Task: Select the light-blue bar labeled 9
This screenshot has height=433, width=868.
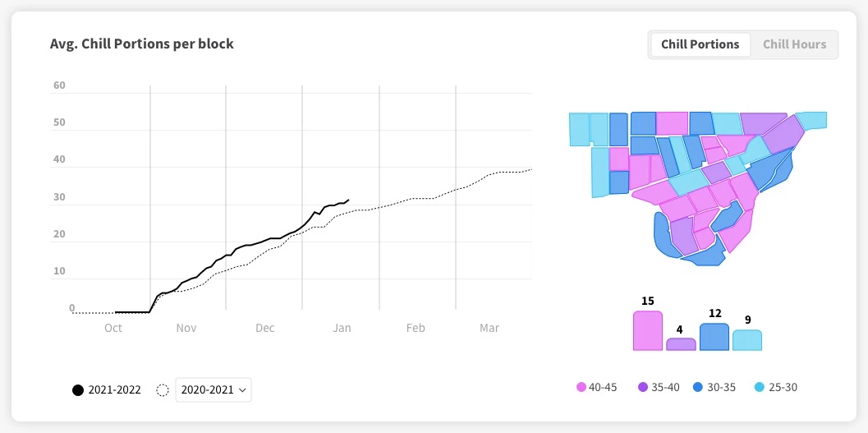Action: (746, 340)
